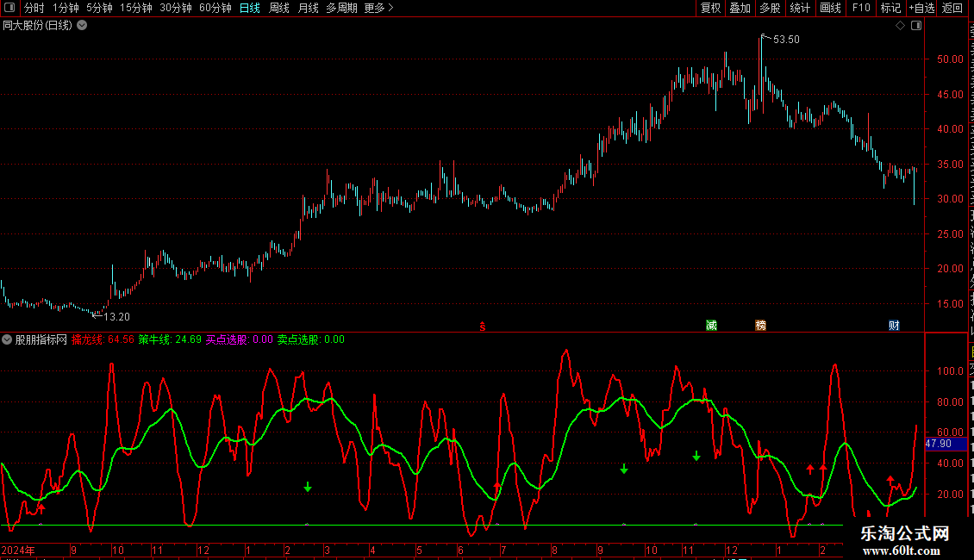Open indicator dropdown beside 股朋指标网
Image resolution: width=974 pixels, height=560 pixels.
(7, 339)
